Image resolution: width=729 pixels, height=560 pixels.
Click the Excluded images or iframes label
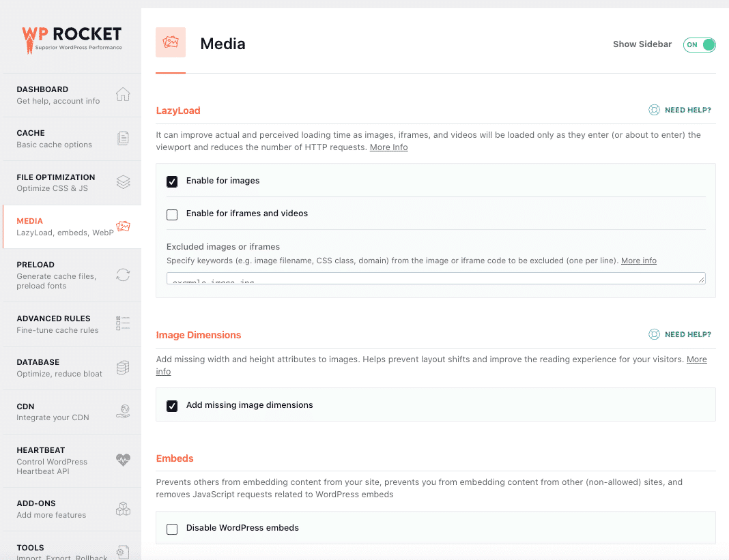(x=223, y=247)
